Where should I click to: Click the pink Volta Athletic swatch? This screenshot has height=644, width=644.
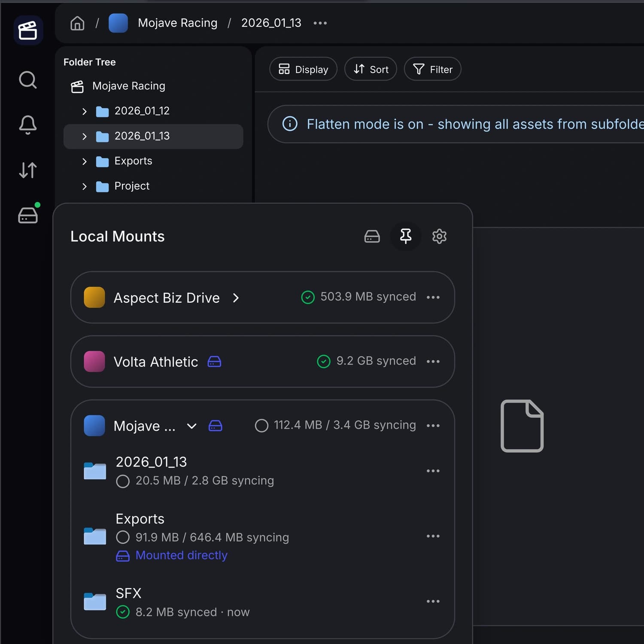tap(94, 361)
